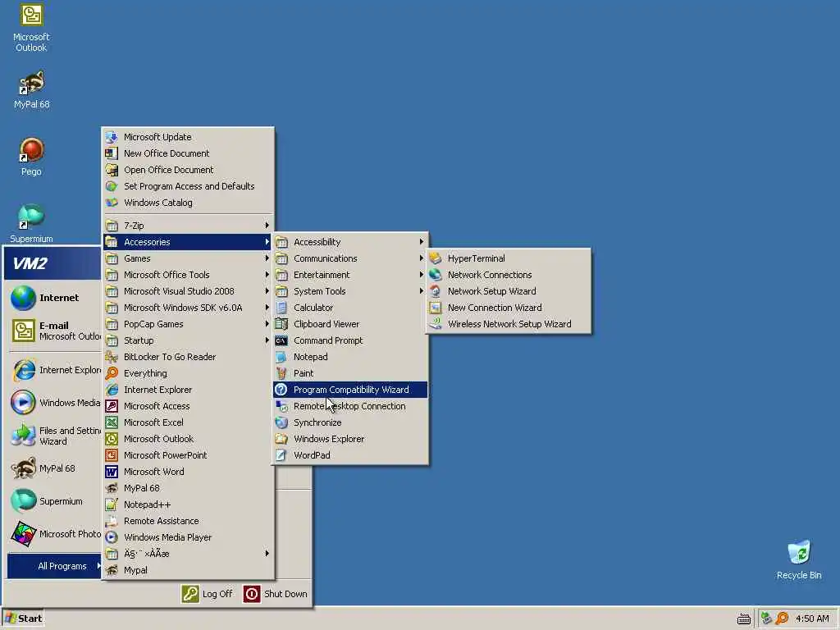Click the Command Prompt icon

(x=281, y=340)
